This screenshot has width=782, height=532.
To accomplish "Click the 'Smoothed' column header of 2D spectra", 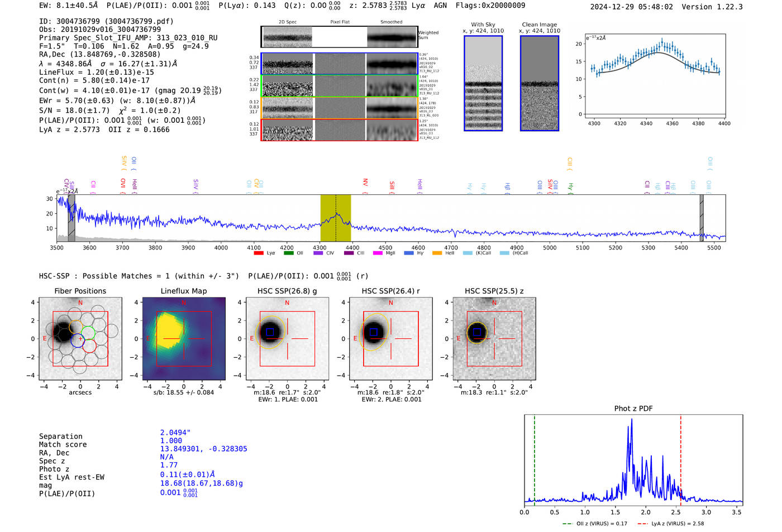I will (x=392, y=22).
